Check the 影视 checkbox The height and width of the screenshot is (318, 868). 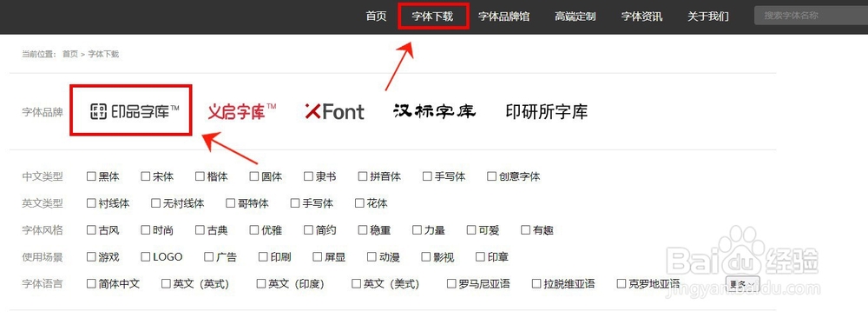(425, 256)
